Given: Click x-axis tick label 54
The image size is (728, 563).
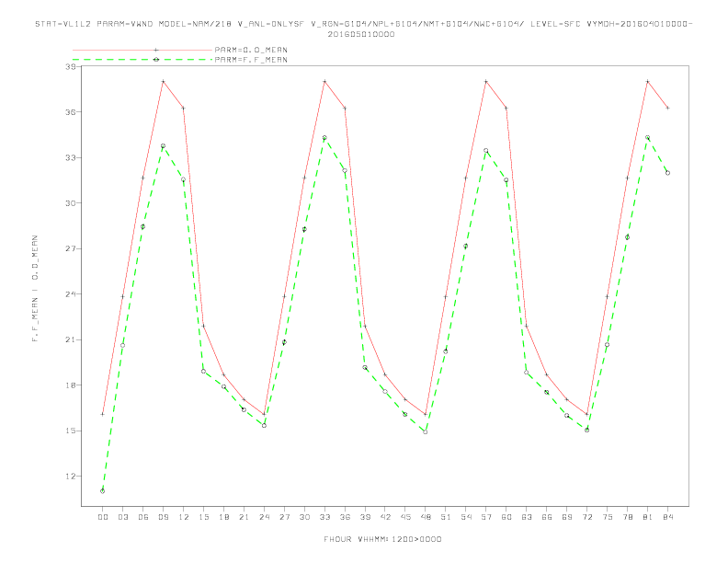Looking at the screenshot, I should coord(466,517).
